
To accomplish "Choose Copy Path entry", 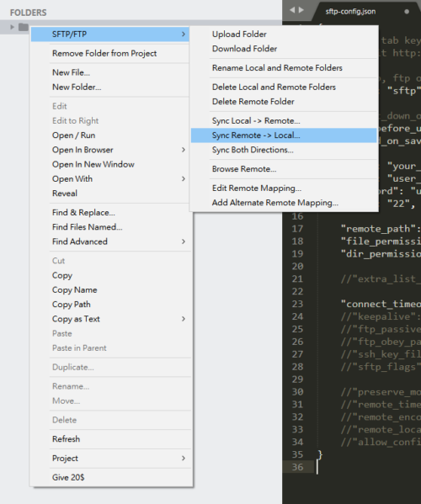I will point(111,305).
